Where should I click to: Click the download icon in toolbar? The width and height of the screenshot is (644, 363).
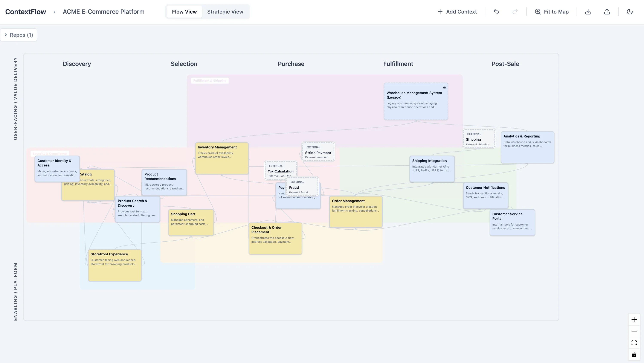tap(588, 12)
